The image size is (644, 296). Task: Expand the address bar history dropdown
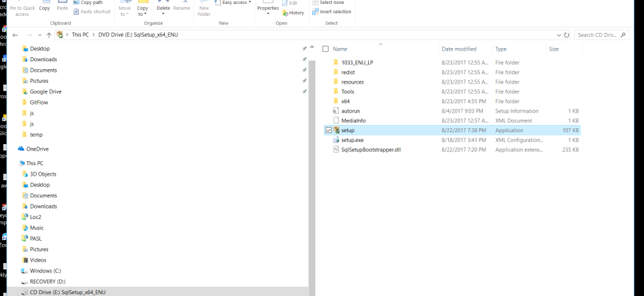point(559,35)
